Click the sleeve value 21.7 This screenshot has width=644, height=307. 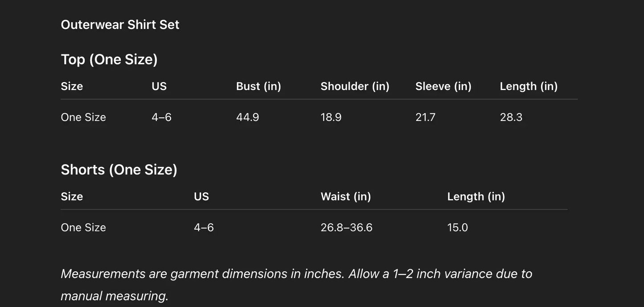[x=425, y=117]
